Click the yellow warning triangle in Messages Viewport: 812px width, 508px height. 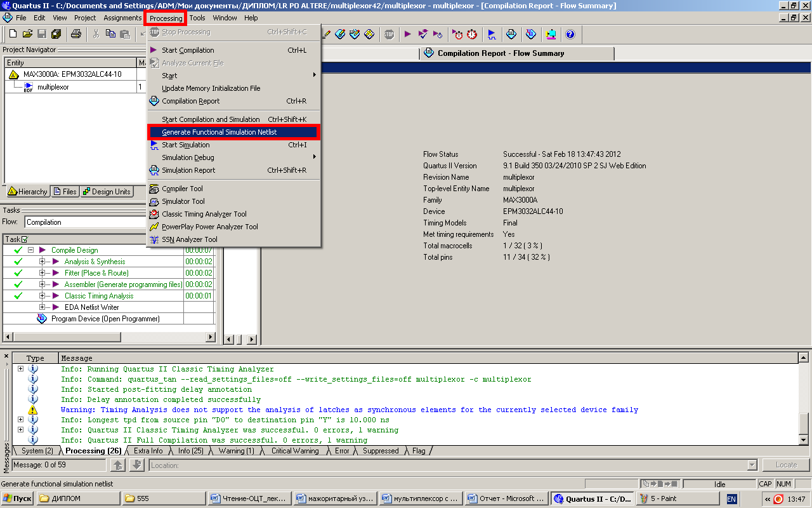pyautogui.click(x=33, y=410)
